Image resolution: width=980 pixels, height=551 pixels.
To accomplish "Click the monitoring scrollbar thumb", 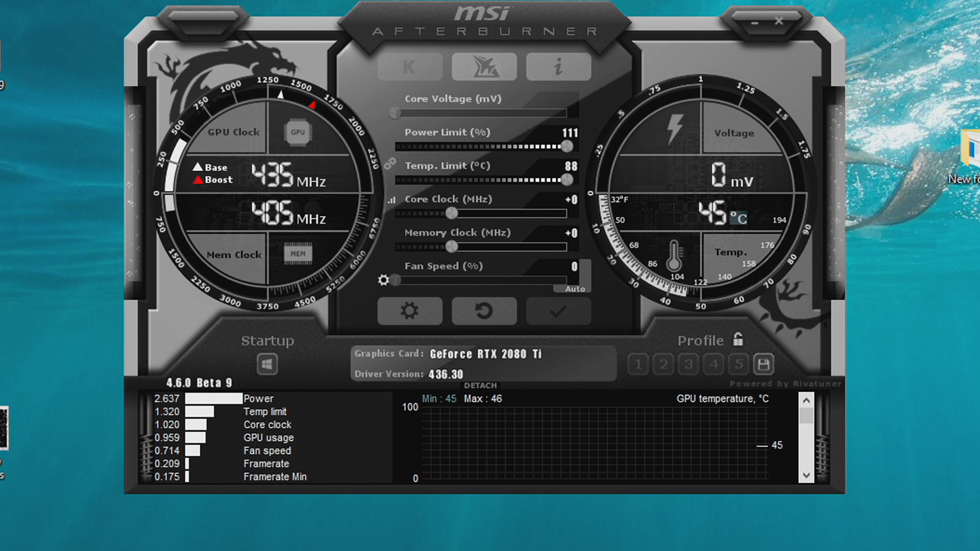I will (x=806, y=416).
